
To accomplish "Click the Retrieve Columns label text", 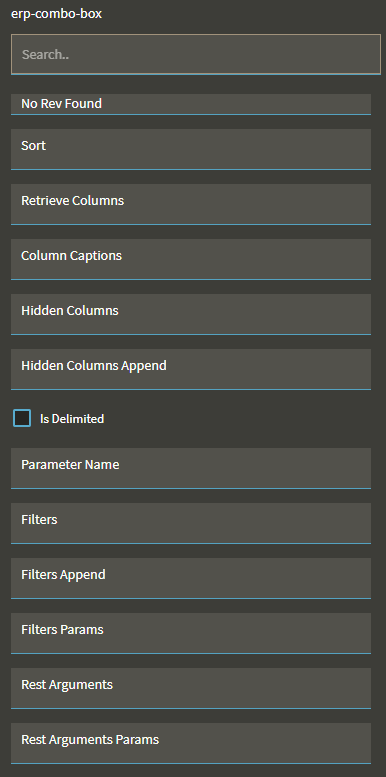I will [x=72, y=201].
